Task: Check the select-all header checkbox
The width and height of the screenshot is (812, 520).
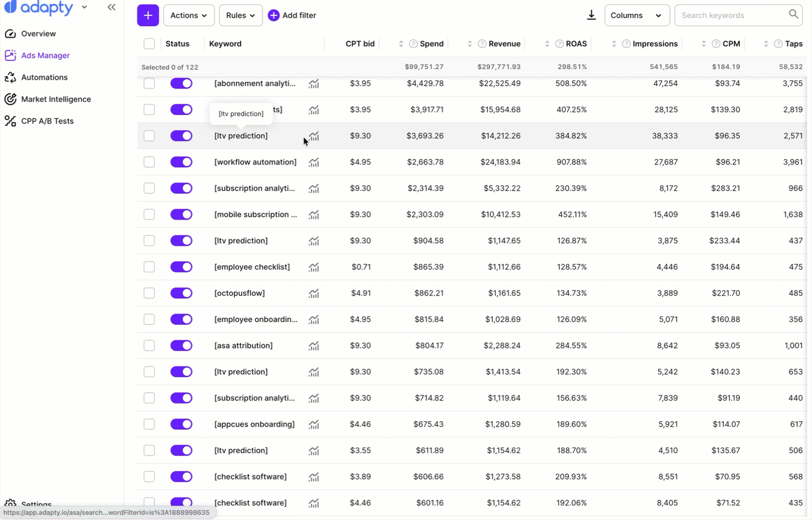Action: pyautogui.click(x=149, y=44)
